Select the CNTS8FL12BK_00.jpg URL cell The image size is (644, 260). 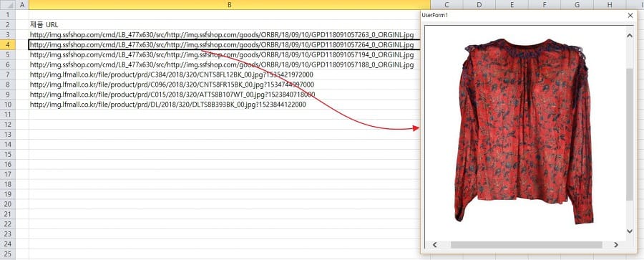230,74
